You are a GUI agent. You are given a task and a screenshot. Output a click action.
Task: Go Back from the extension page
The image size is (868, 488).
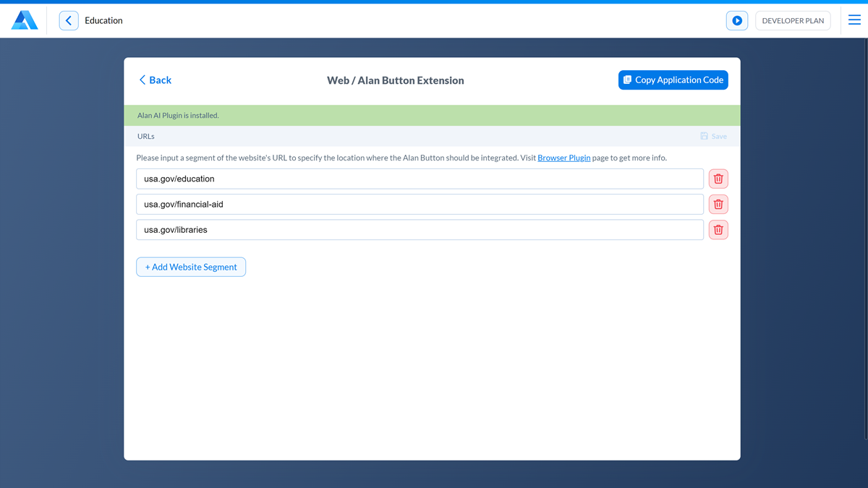pyautogui.click(x=155, y=80)
